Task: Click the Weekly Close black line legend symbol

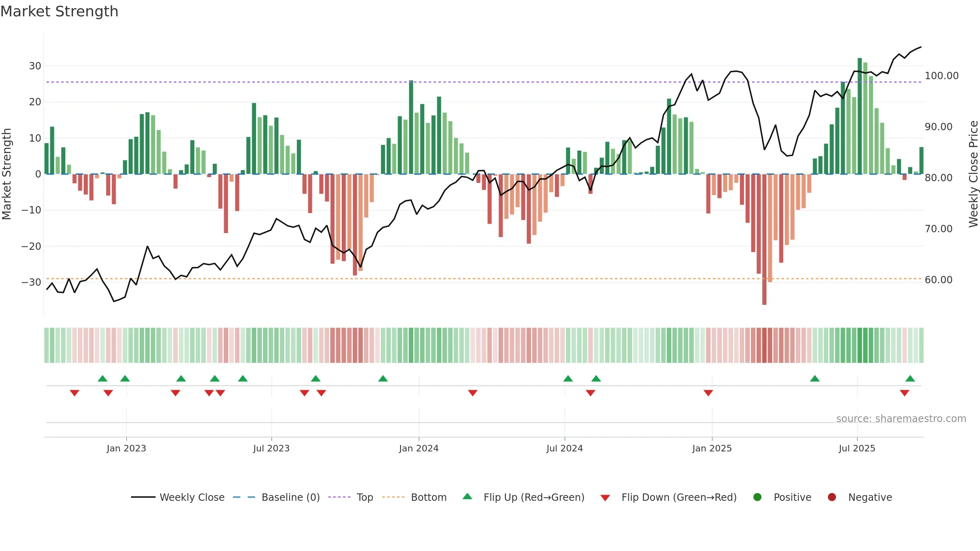Action: click(x=143, y=497)
